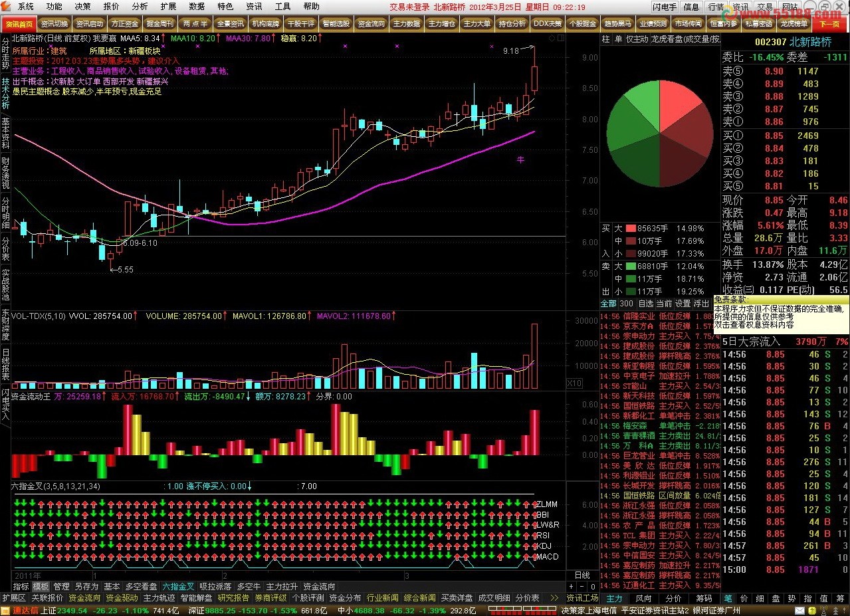Click the 行情 button at top right

pos(716,7)
